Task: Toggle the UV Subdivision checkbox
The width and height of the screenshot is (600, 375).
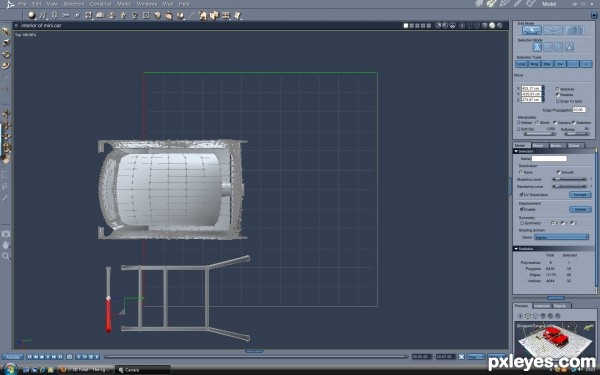Action: coord(521,194)
